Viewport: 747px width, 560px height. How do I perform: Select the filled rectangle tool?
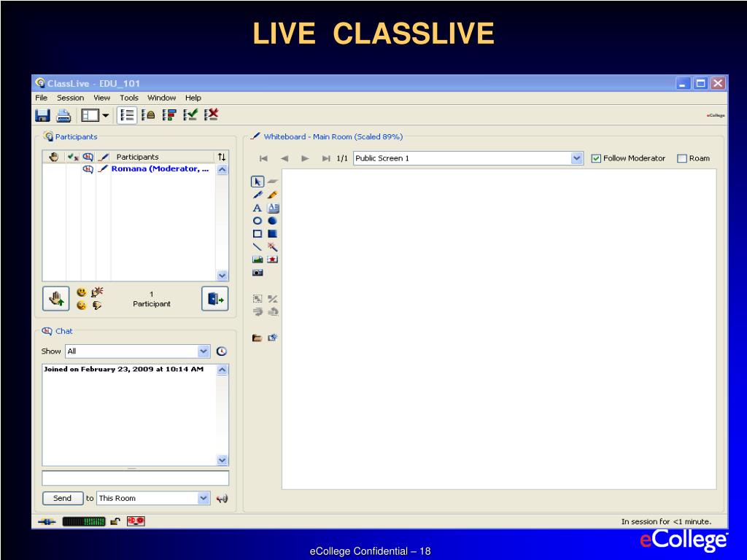tap(273, 234)
